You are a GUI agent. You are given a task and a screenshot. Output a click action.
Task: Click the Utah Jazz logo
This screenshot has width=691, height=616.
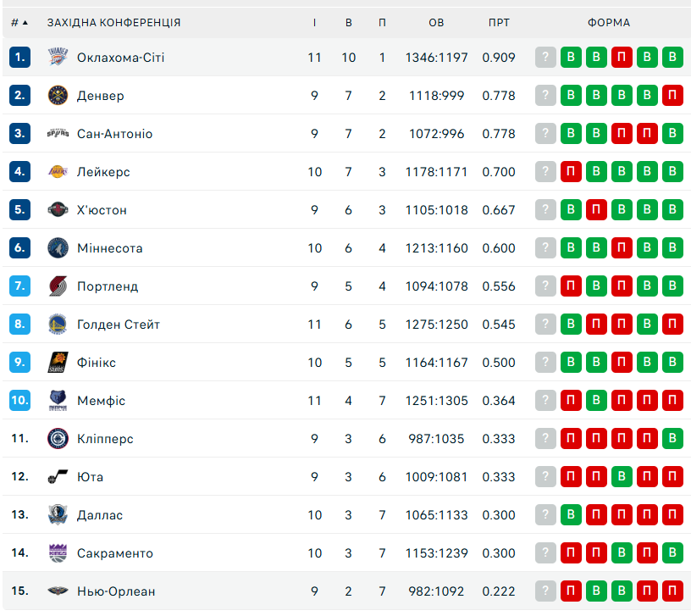click(x=58, y=477)
